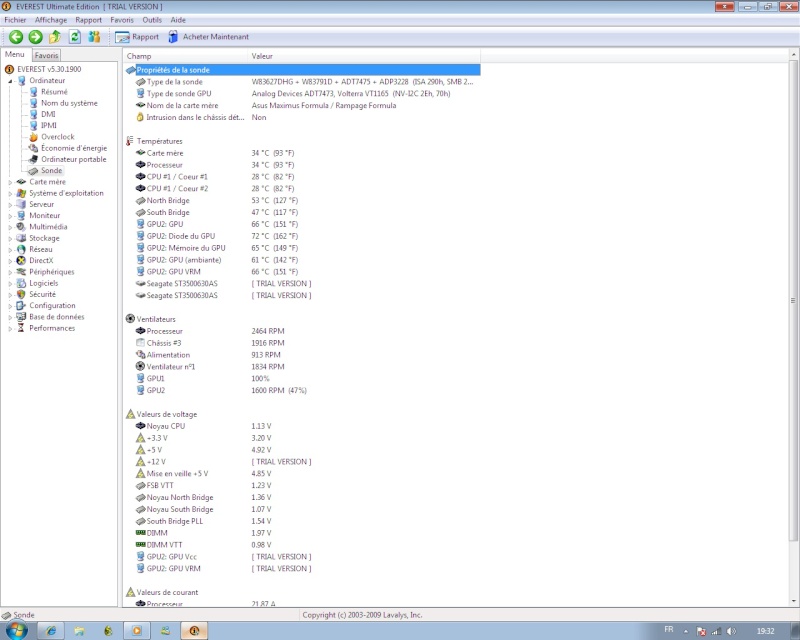Screen dimensions: 800x640
Task: Generate a report with the Rapport button
Action: (x=137, y=37)
